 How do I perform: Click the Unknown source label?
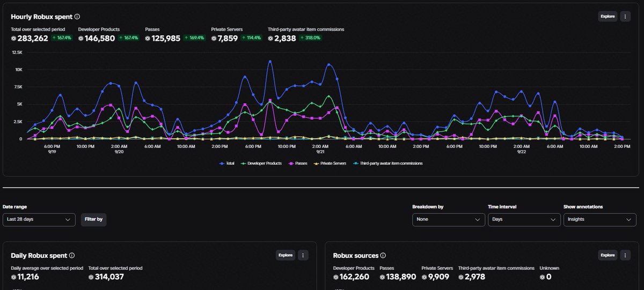coord(551,268)
